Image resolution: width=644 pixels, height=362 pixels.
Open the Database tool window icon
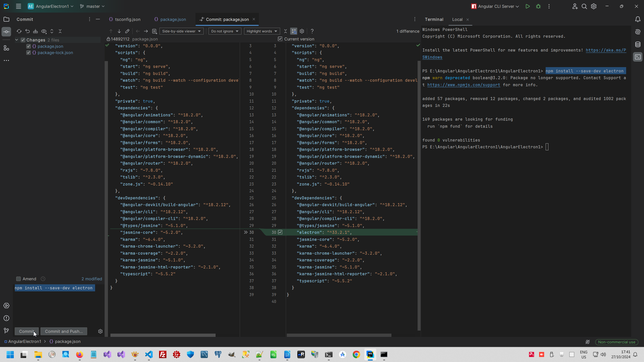637,44
